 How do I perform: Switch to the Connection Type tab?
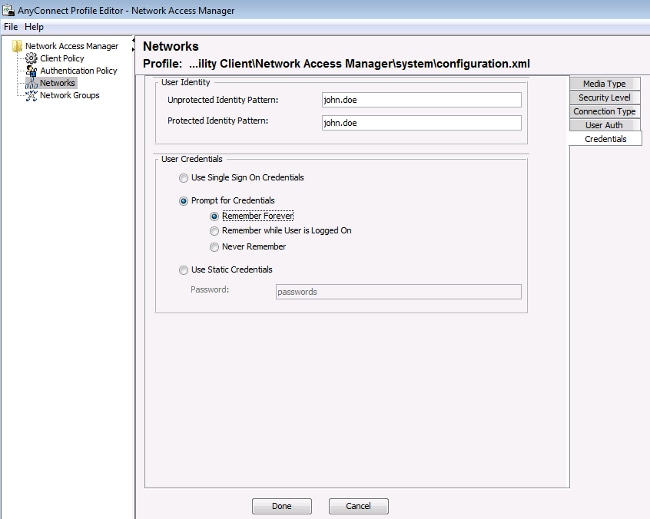point(605,112)
